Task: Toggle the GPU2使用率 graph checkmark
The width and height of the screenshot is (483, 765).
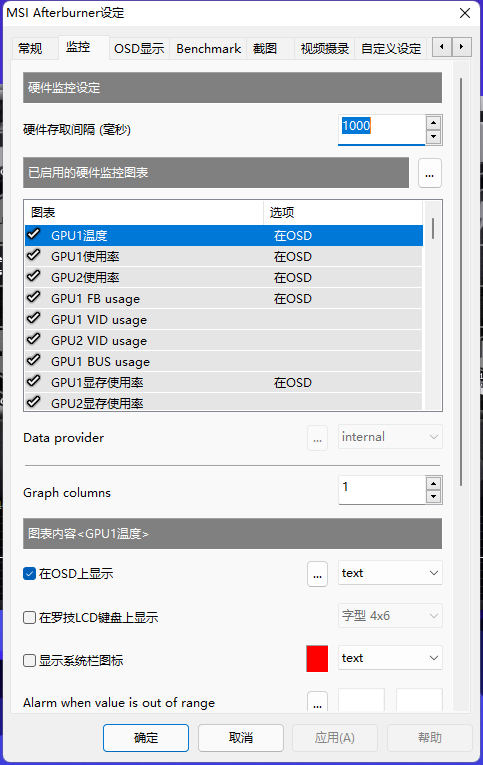Action: 34,277
